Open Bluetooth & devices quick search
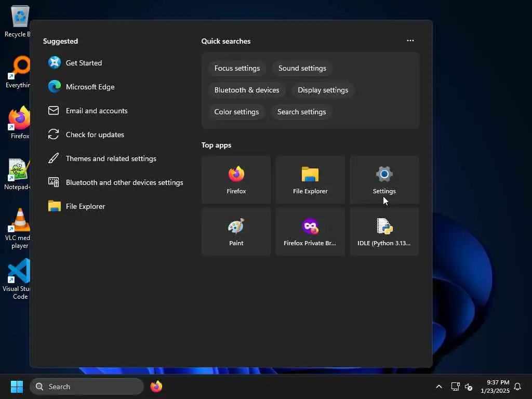Image resolution: width=532 pixels, height=399 pixels. [247, 90]
